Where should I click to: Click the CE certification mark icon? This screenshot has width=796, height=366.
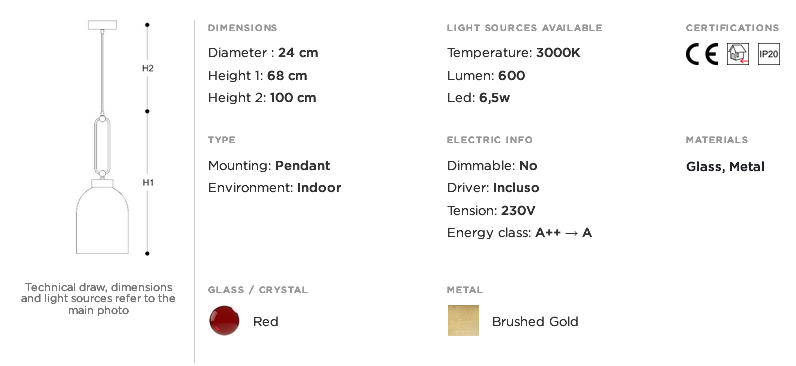pos(702,54)
